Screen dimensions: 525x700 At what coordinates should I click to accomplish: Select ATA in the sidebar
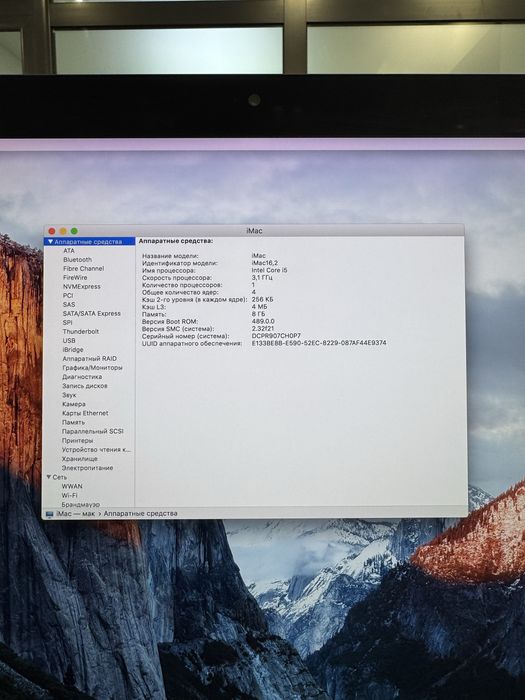pos(69,250)
